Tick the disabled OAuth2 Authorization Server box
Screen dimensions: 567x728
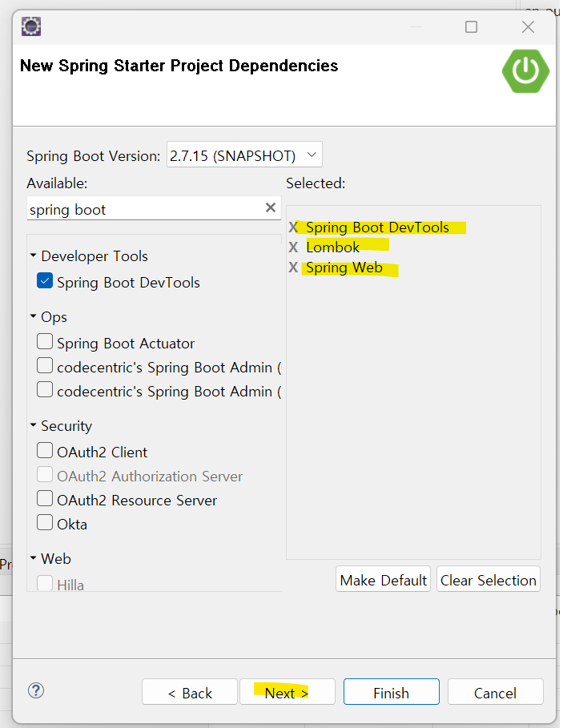click(x=45, y=474)
